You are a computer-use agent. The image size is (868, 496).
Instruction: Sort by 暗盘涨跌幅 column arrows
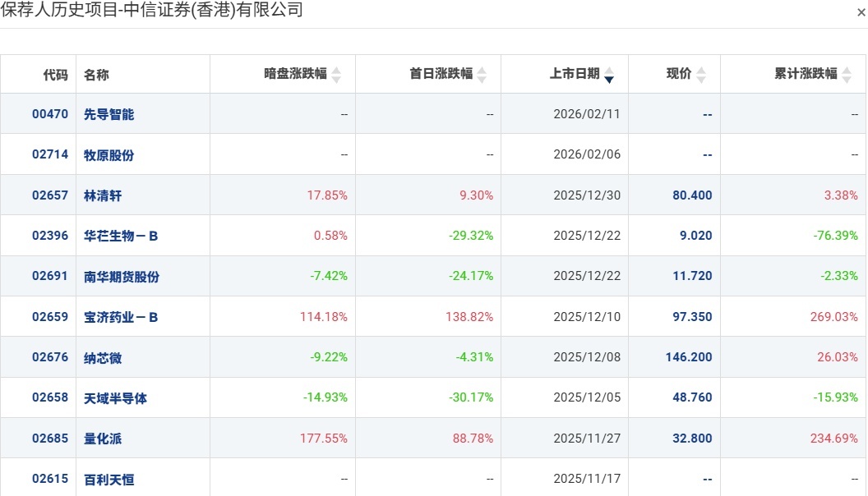coord(336,74)
